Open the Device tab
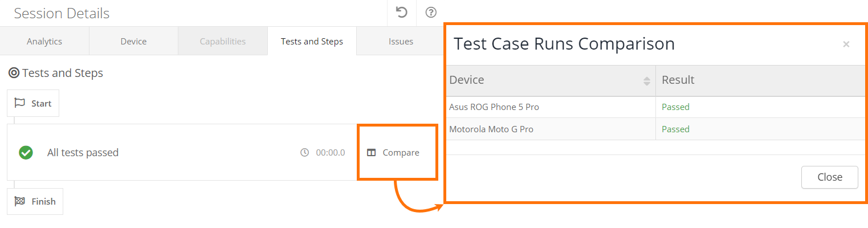Screen dimensions: 868x228 pyautogui.click(x=133, y=41)
